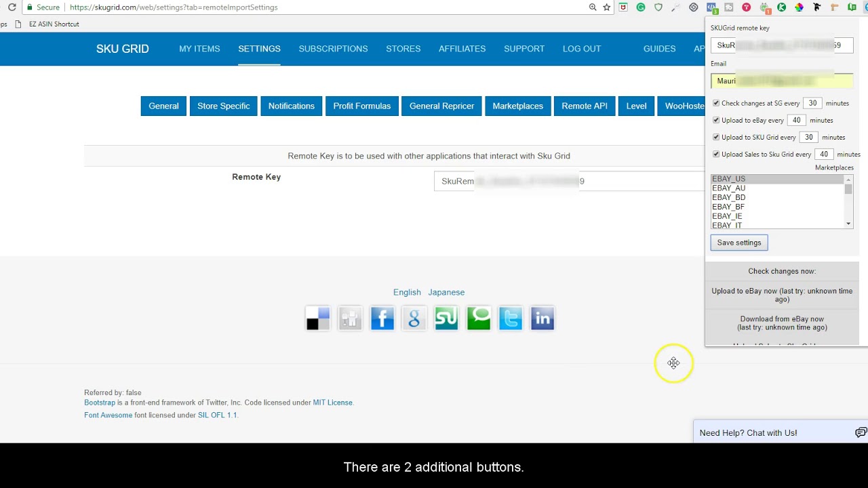Share via the Facebook icon

pos(382,319)
